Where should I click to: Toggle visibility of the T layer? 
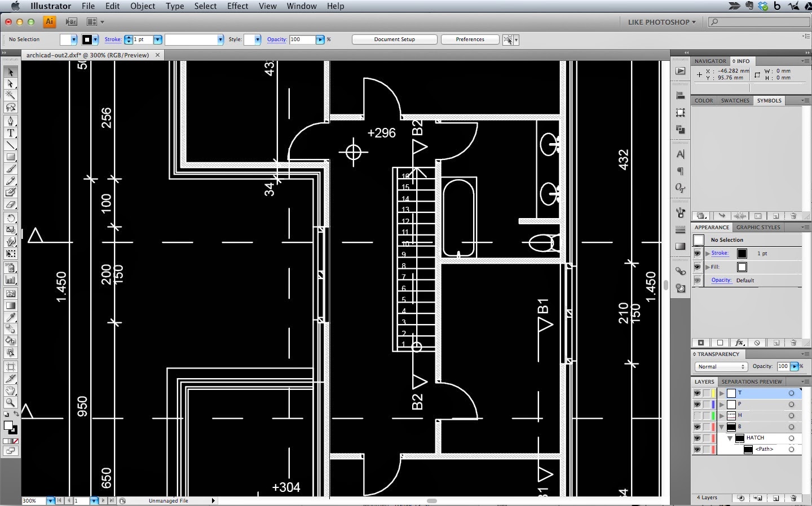point(698,393)
